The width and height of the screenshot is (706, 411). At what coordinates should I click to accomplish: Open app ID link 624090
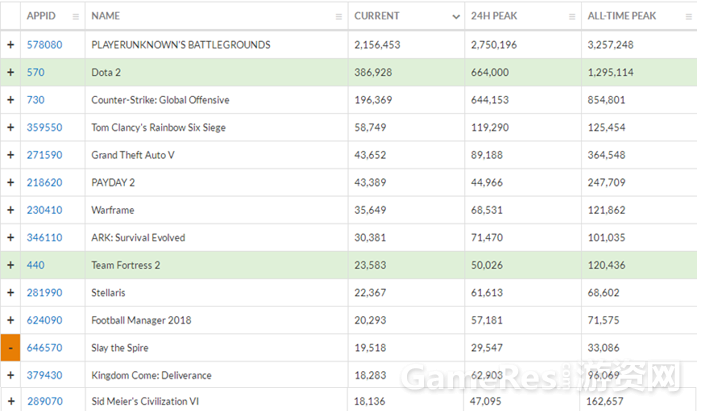pyautogui.click(x=44, y=320)
